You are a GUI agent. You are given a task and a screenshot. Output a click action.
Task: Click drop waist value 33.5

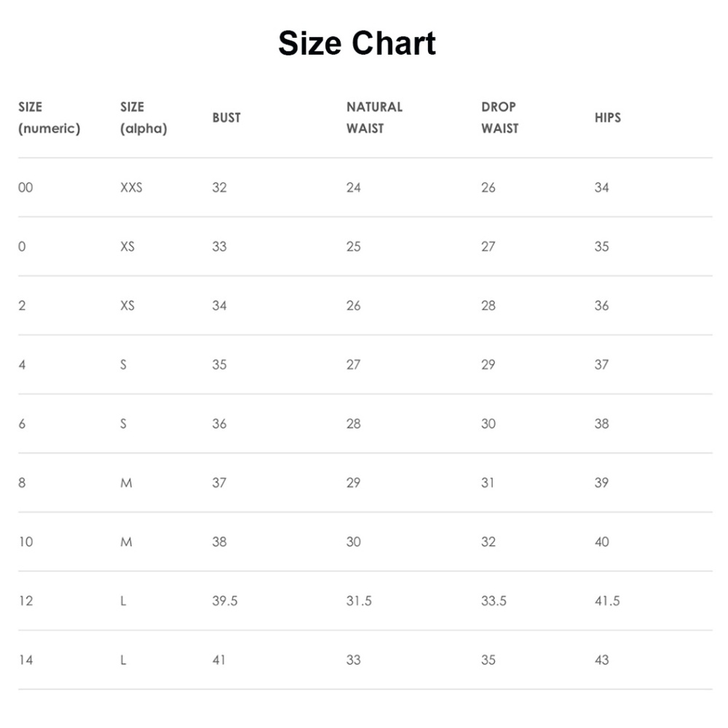(x=494, y=601)
